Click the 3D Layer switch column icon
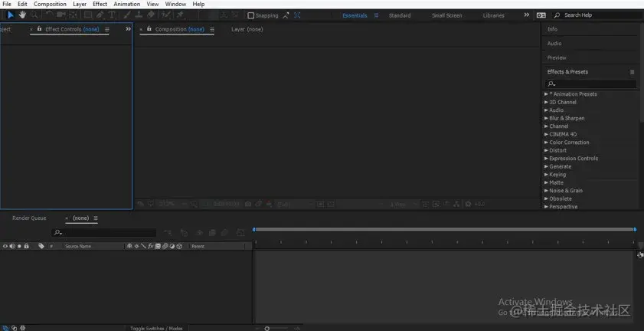Viewport: 644px width, 331px height. 179,246
